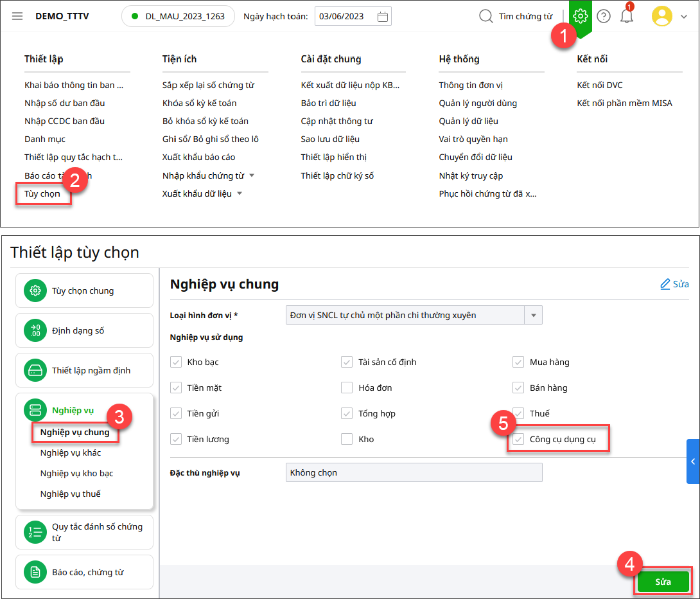Open Danh mục menu item
The width and height of the screenshot is (700, 599).
tap(45, 139)
